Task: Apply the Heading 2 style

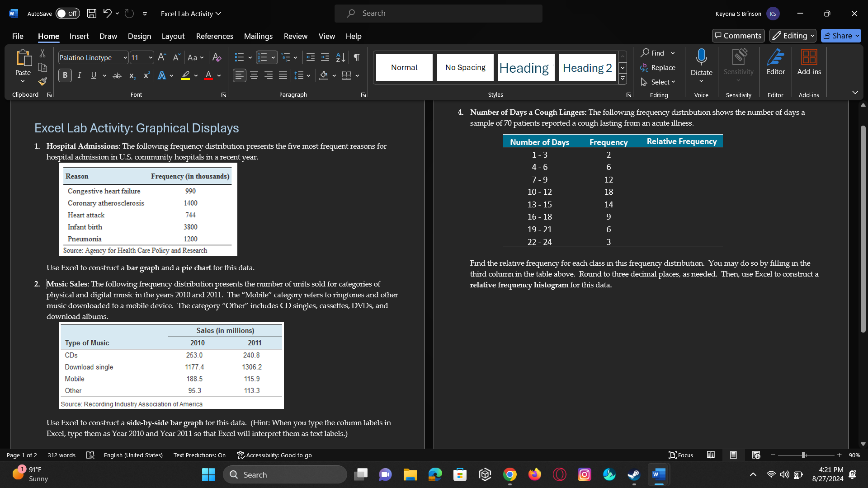Action: point(587,68)
